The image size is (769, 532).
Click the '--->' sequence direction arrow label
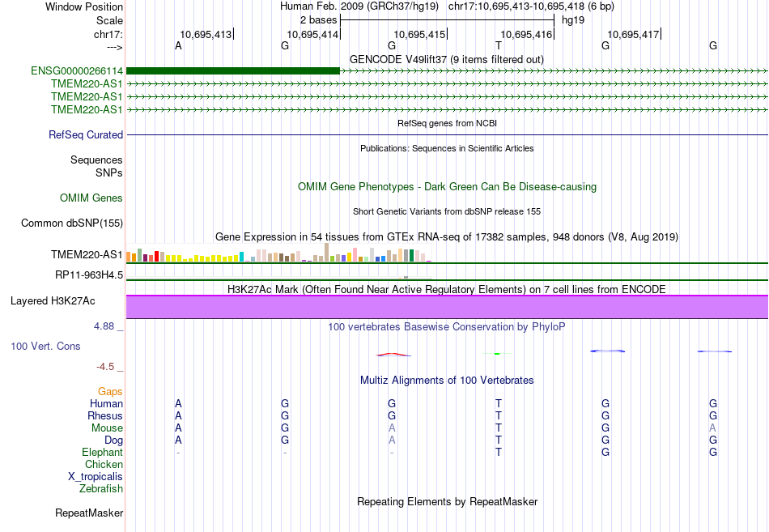115,47
